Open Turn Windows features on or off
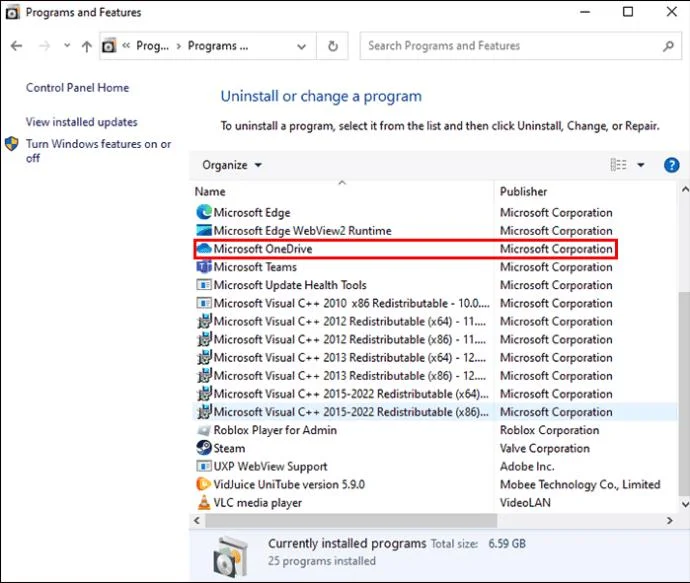 (98, 150)
